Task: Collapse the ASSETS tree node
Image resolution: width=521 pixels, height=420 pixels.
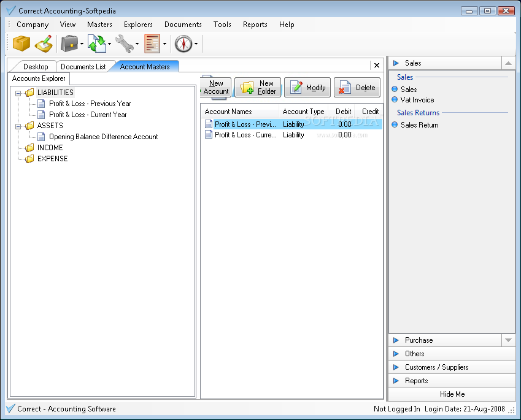Action: (x=18, y=126)
